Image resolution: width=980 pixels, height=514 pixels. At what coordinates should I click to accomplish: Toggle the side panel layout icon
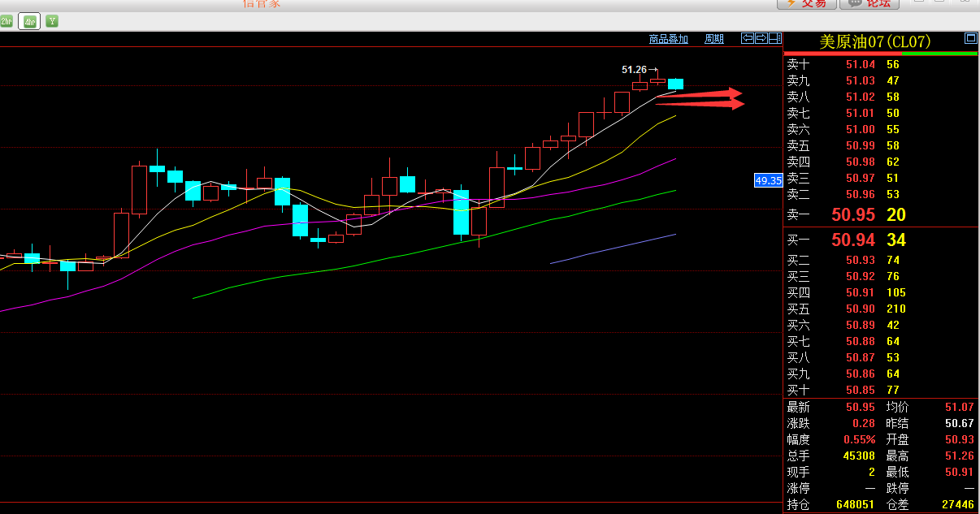(x=774, y=38)
